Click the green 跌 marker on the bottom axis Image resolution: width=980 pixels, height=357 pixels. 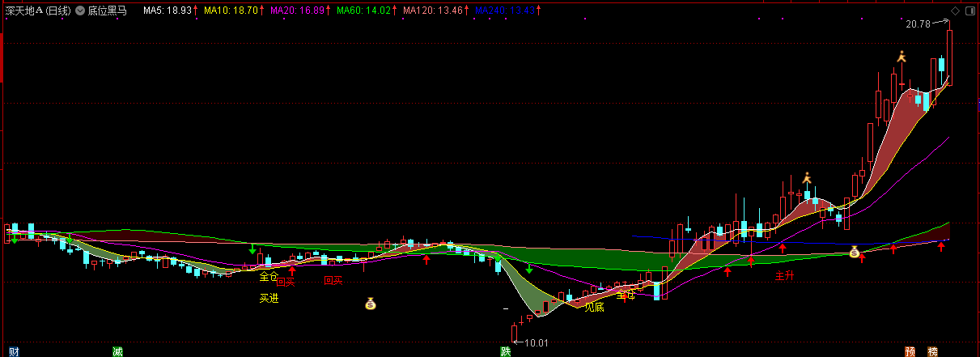(506, 351)
